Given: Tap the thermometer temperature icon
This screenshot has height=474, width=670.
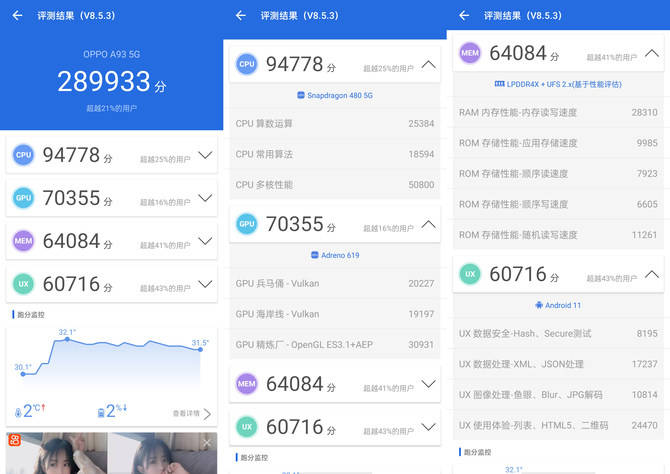Looking at the screenshot, I should tap(18, 413).
